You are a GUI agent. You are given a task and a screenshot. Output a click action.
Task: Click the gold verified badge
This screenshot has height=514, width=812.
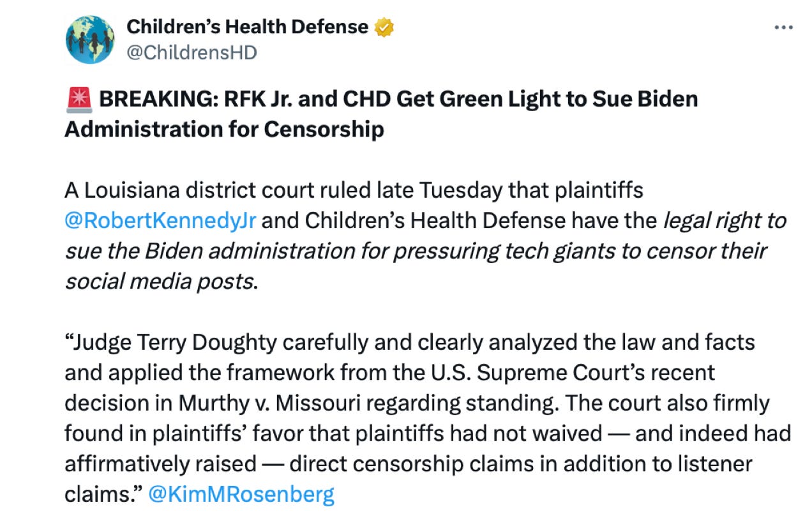(384, 27)
